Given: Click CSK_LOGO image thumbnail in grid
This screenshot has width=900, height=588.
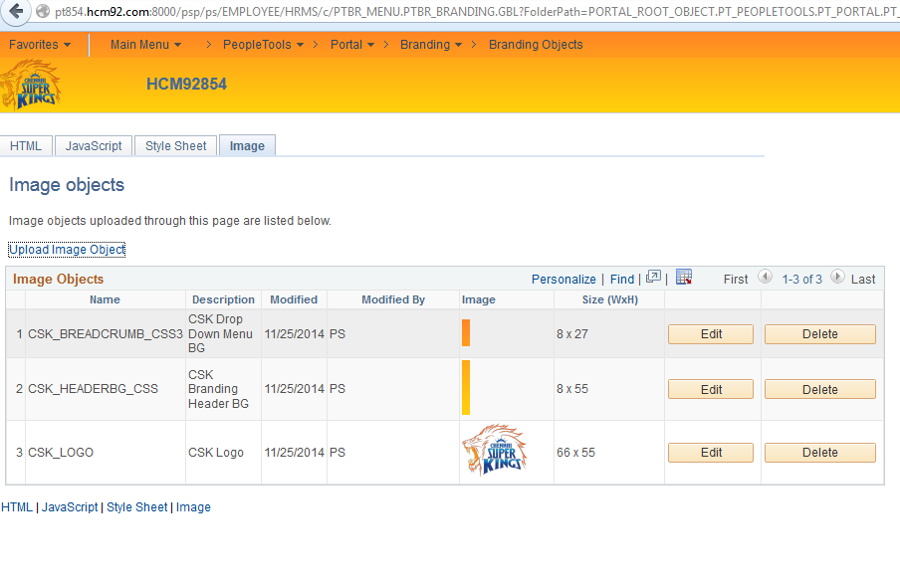Looking at the screenshot, I should [494, 451].
